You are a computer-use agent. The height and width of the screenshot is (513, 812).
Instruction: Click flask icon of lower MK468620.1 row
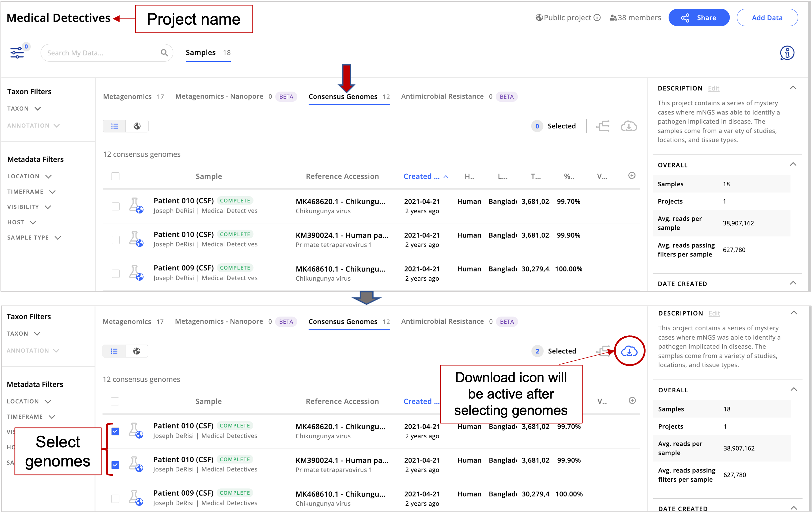point(136,431)
